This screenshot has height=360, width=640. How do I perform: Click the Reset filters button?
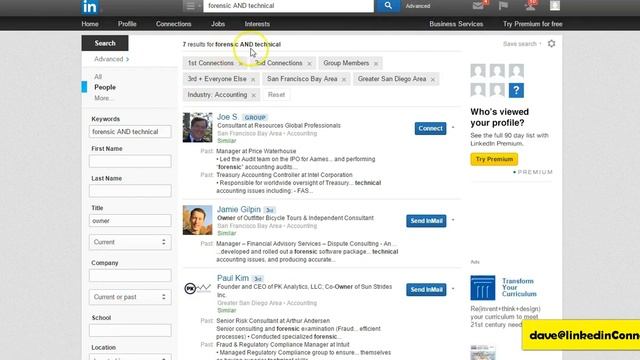click(x=276, y=95)
